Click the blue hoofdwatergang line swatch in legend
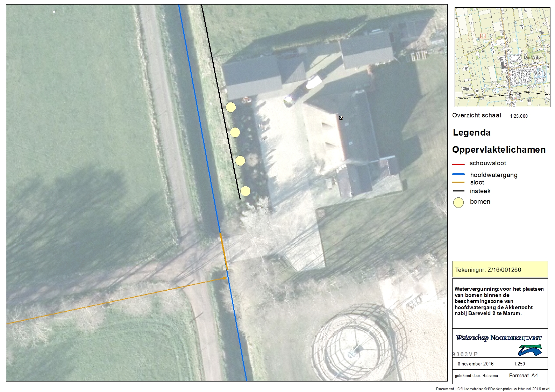Screen dimensions: 555x392 tap(458, 174)
